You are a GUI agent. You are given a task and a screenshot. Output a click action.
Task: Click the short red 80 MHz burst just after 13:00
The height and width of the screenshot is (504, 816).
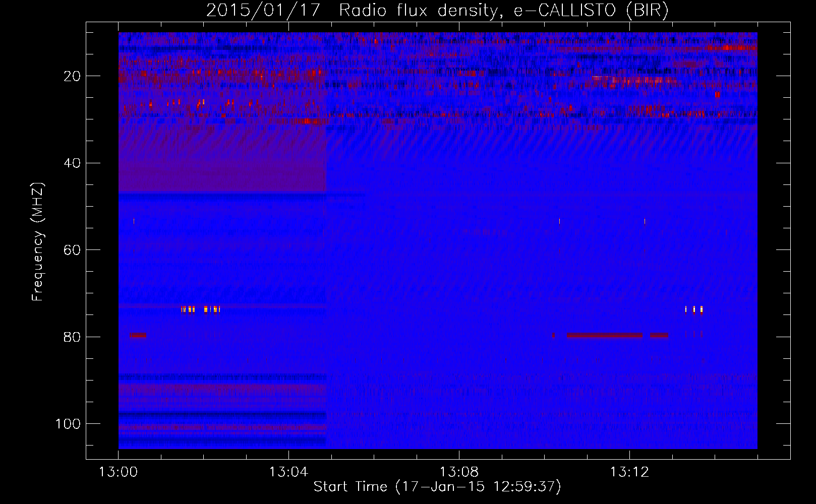(138, 335)
